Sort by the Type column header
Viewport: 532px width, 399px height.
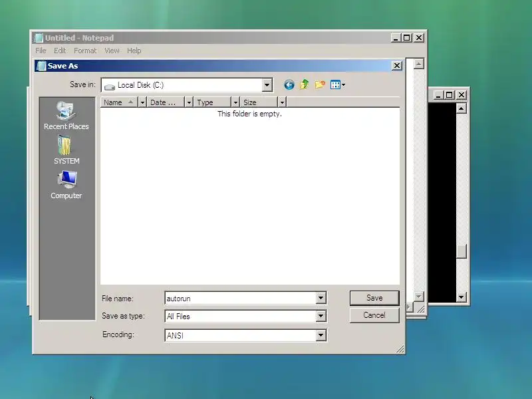click(212, 102)
